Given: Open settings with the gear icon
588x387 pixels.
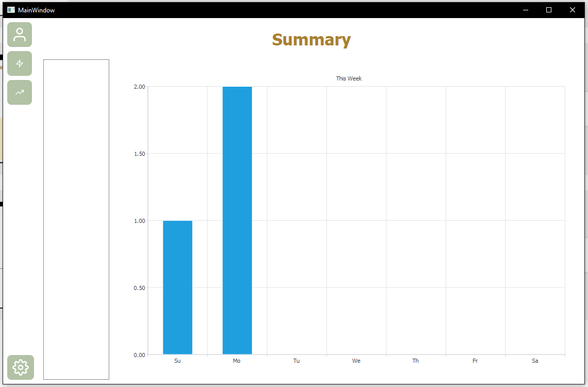Looking at the screenshot, I should [21, 367].
